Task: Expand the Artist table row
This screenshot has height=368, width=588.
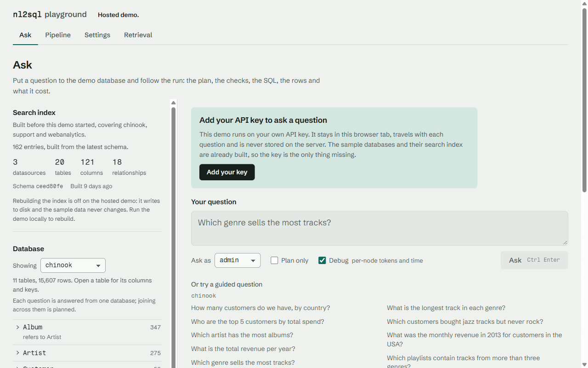Action: click(x=87, y=353)
